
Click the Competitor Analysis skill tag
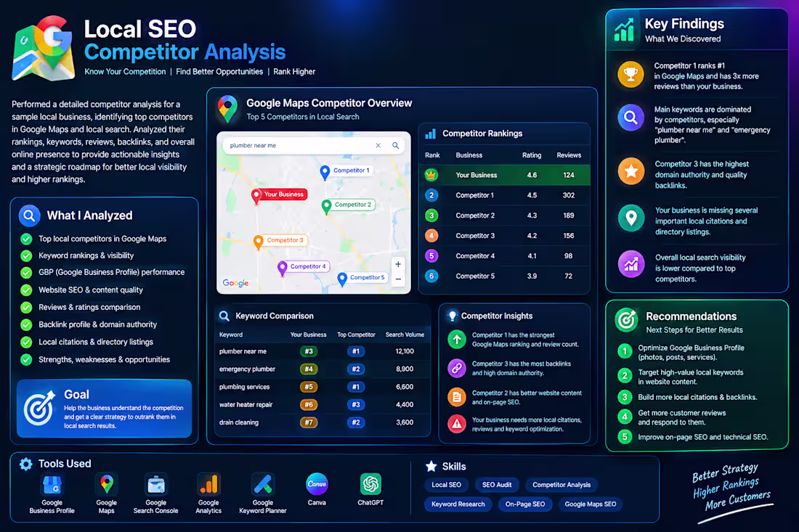(x=561, y=485)
